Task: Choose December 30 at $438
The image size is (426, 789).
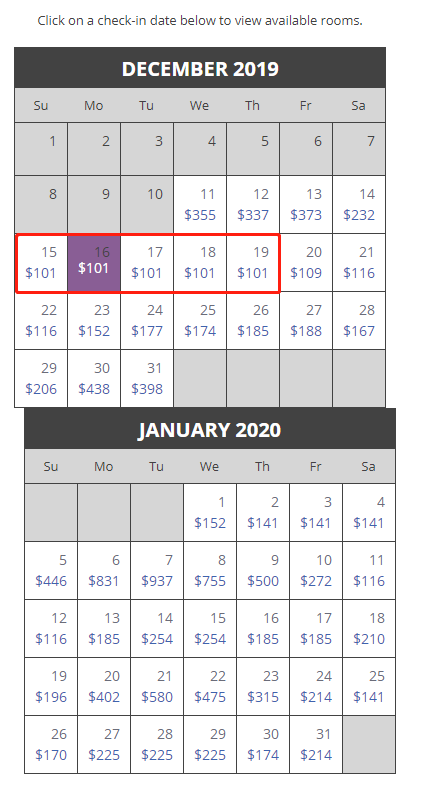Action: (x=94, y=379)
